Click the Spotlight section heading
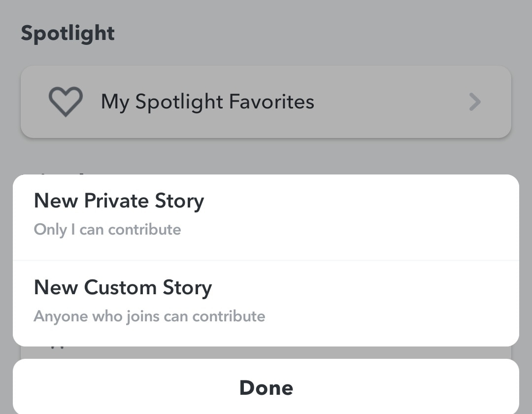Viewport: 532px width, 414px height. pos(67,34)
